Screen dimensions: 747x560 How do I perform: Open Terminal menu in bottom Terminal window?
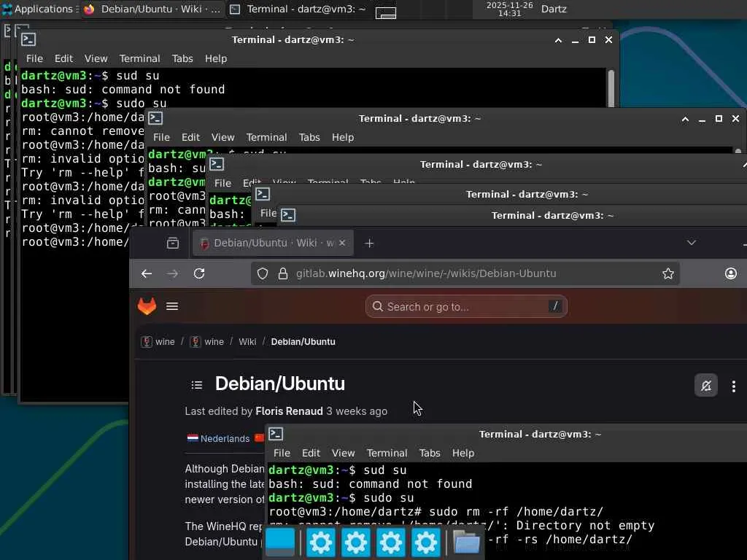(x=387, y=453)
